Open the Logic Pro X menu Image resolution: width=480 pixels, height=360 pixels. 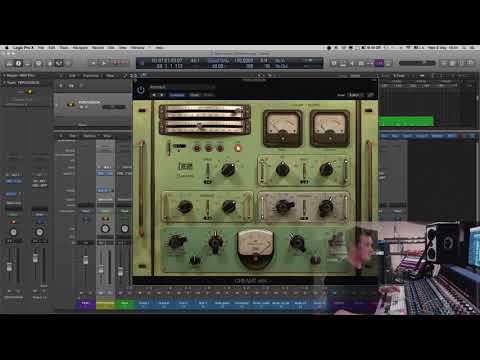23,48
